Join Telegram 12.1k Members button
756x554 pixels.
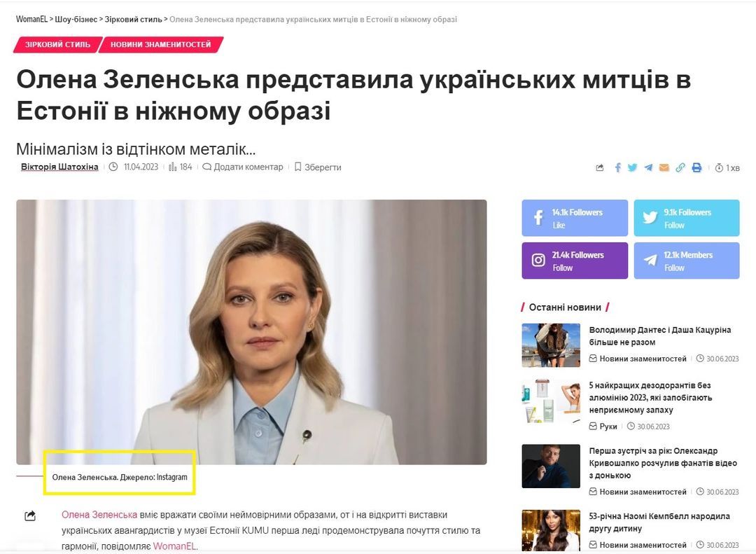(x=687, y=261)
